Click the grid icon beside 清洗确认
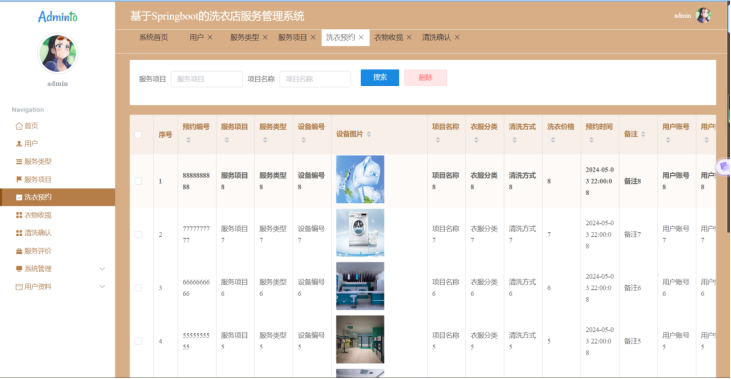Image resolution: width=731 pixels, height=379 pixels. tap(19, 233)
